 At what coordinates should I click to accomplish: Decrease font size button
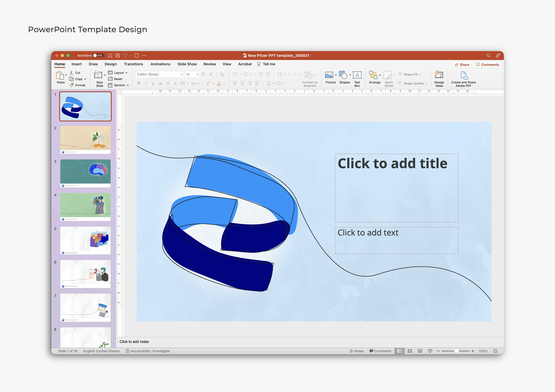tap(211, 74)
